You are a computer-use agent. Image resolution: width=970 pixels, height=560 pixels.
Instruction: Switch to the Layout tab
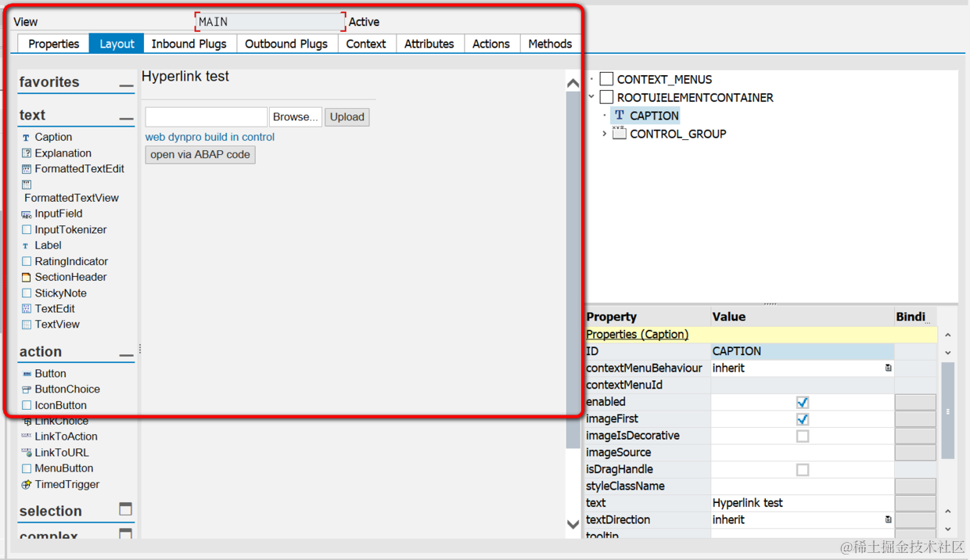pos(117,44)
